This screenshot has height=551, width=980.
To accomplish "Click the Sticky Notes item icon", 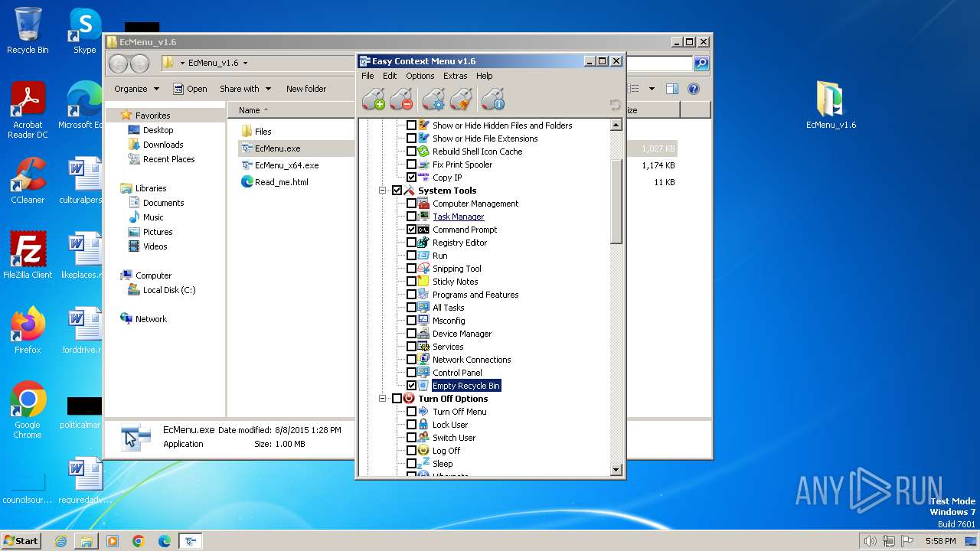I will click(x=423, y=282).
